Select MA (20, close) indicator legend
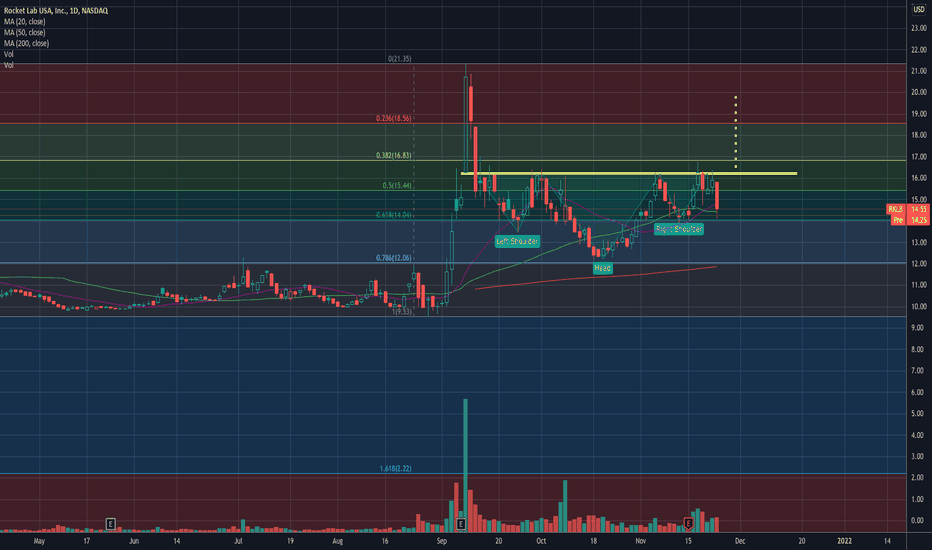Screen dimensions: 932x550 (x=24, y=21)
